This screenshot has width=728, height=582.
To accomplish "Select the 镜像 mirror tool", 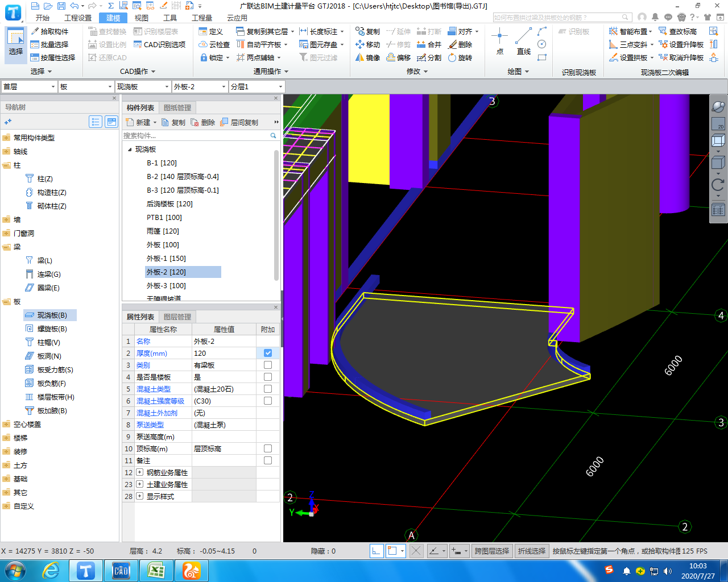I will point(367,57).
